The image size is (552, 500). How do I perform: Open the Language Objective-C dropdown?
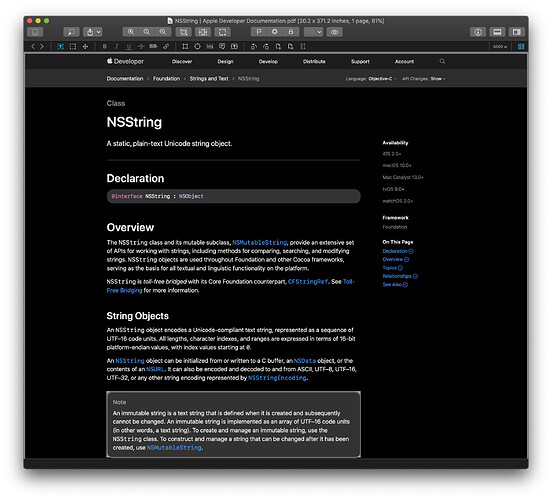[x=382, y=79]
